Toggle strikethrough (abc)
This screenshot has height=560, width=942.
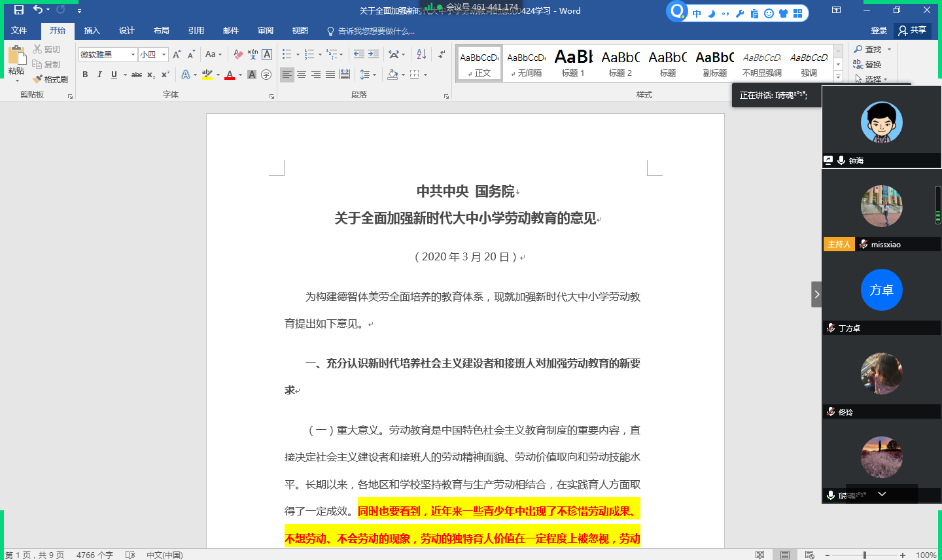point(137,75)
